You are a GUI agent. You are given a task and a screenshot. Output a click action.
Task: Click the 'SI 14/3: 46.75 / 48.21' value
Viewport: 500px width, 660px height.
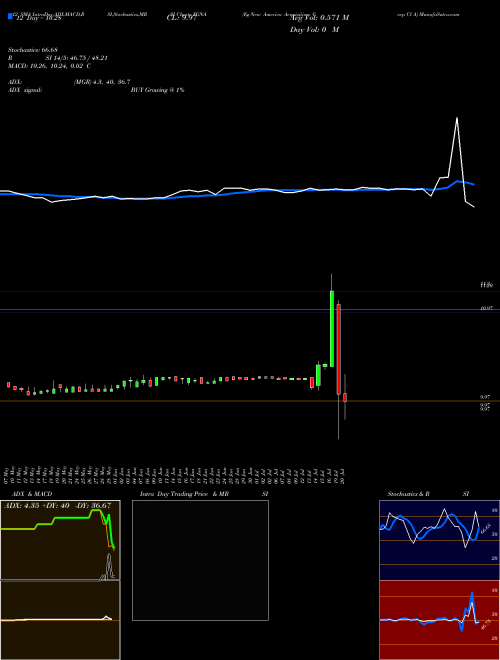[77, 58]
